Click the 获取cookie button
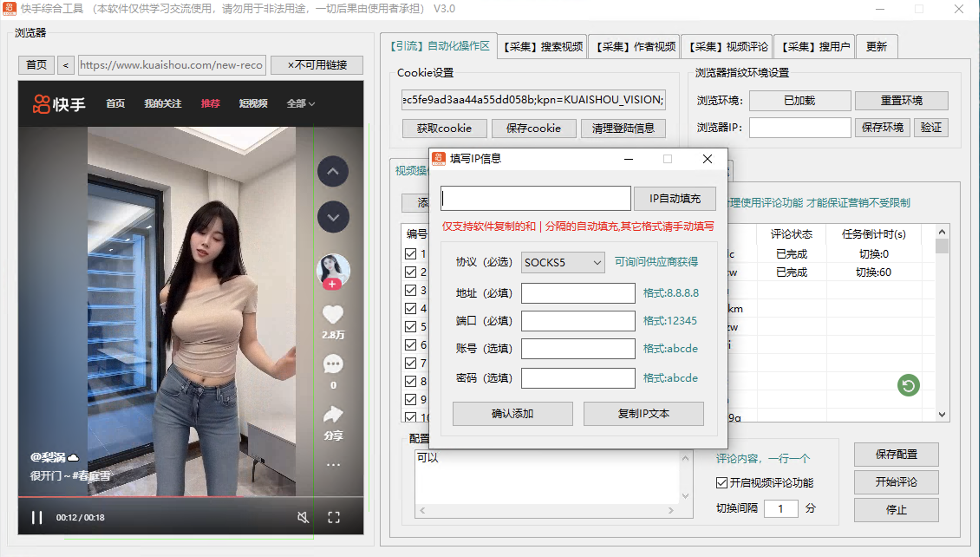 (444, 128)
